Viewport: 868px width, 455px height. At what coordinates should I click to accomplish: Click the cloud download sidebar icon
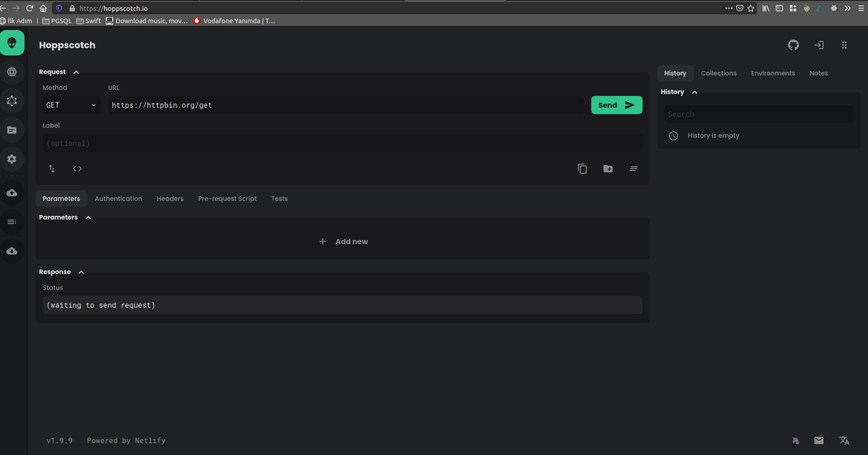12,251
